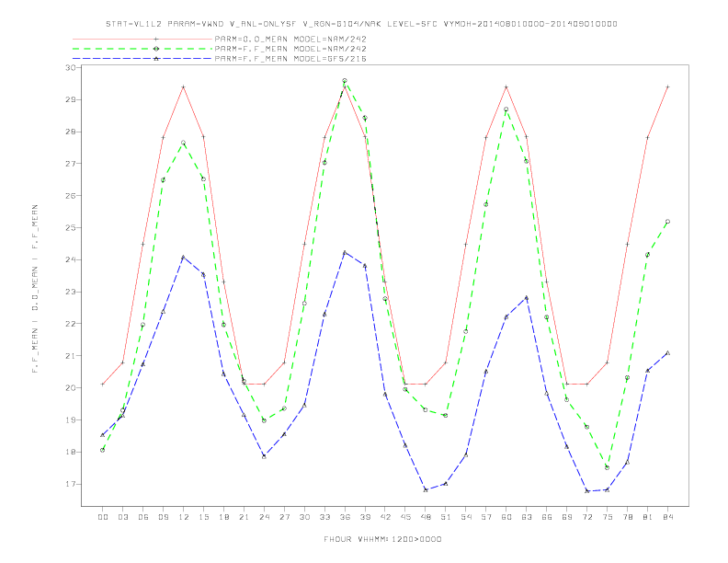Click forecast hour label 09 on x-axis
728x563 pixels.
pos(163,517)
